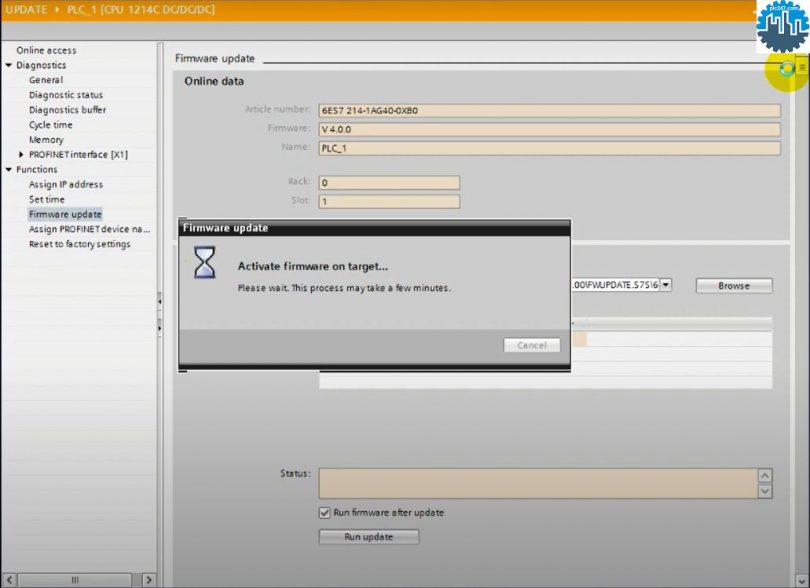Image resolution: width=810 pixels, height=588 pixels.
Task: Click the Online data heading
Action: (214, 81)
